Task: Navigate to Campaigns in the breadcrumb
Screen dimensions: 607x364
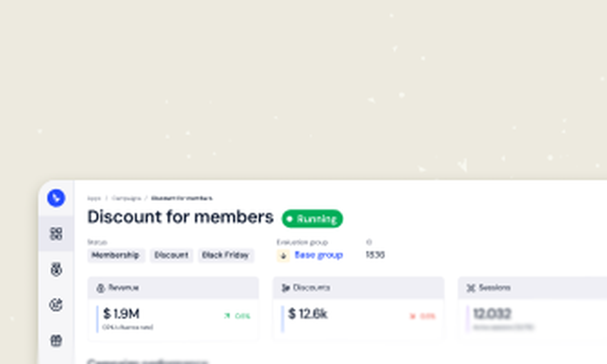Action: tap(126, 198)
